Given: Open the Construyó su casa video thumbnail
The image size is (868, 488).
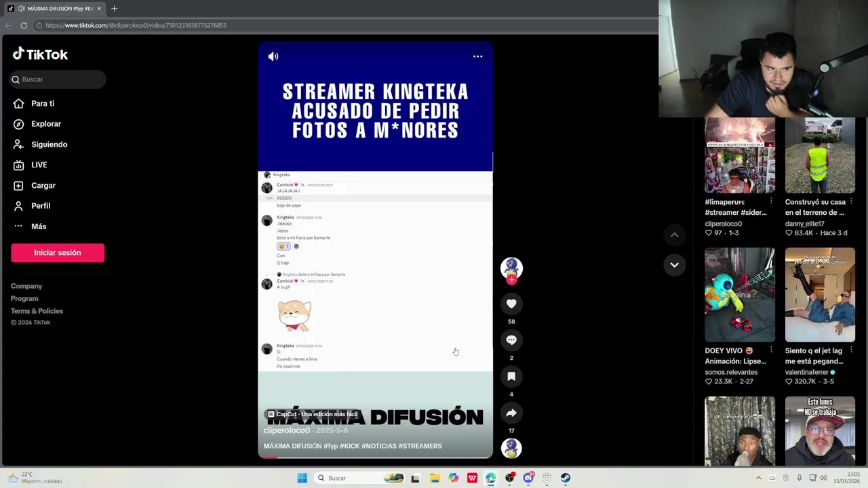Looking at the screenshot, I should (x=820, y=155).
